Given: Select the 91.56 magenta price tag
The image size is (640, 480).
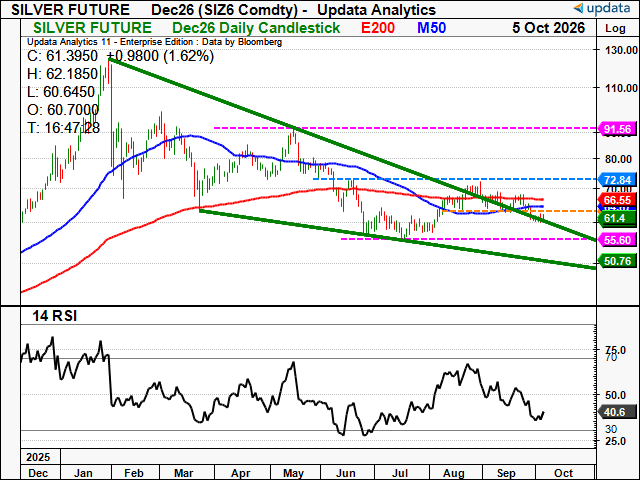Looking at the screenshot, I should [x=617, y=129].
